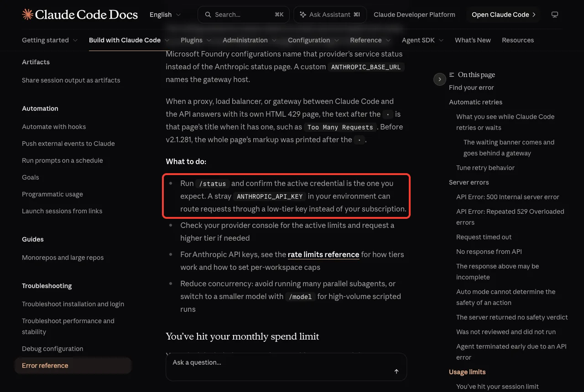Open Troubleshoot installation and login
Image resolution: width=584 pixels, height=392 pixels.
[x=73, y=304]
